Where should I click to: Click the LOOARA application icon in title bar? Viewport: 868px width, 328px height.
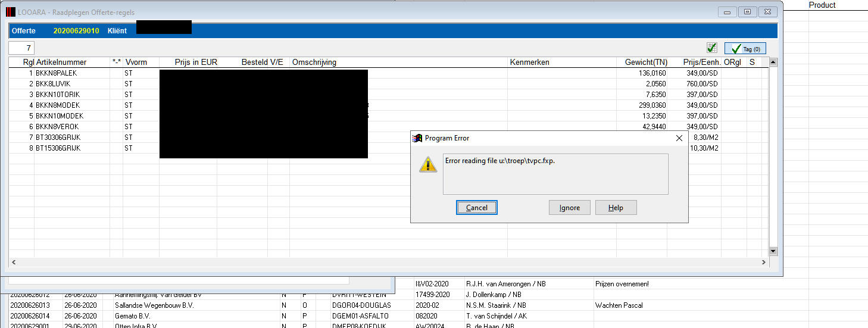tap(10, 11)
